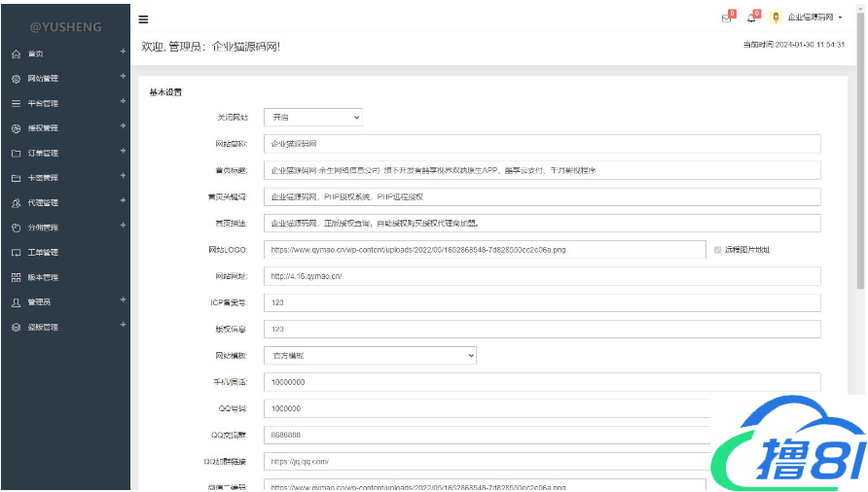This screenshot has width=868, height=492.
Task: Open the 关闭网站 dropdown
Action: pyautogui.click(x=312, y=117)
